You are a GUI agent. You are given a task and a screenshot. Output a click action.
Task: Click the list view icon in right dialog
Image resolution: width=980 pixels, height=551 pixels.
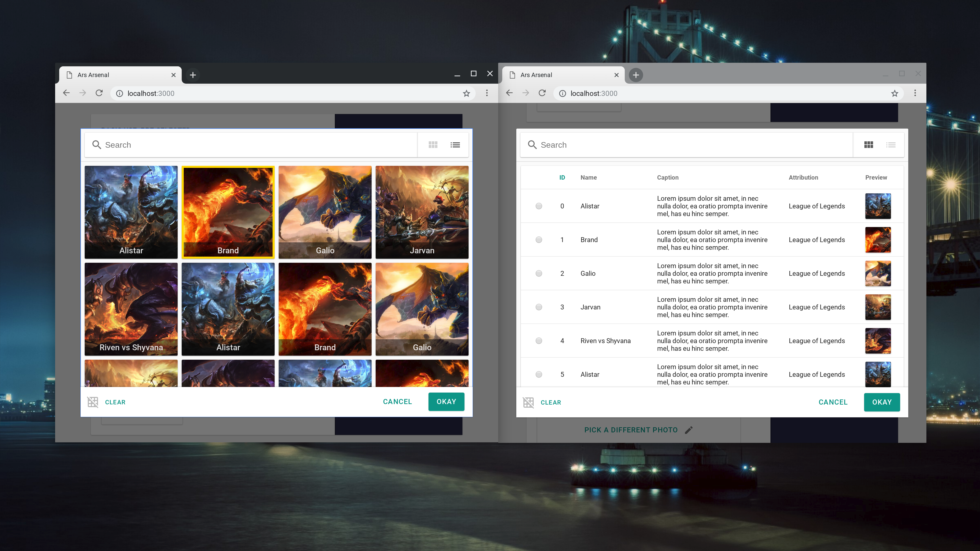point(891,145)
